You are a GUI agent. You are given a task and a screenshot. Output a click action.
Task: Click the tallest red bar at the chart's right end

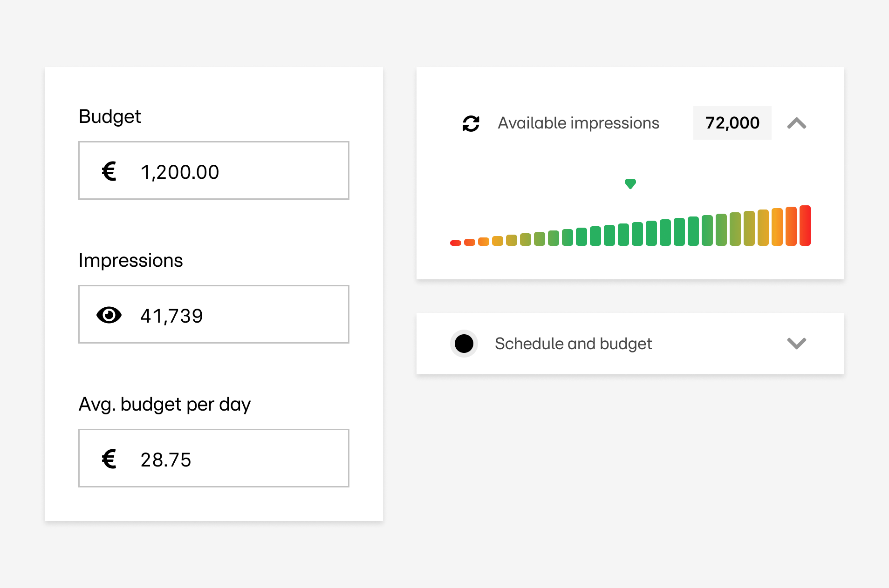805,225
